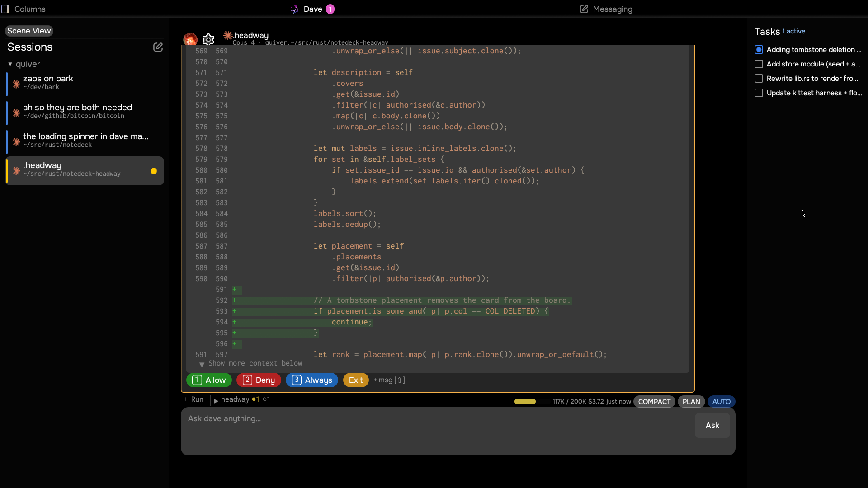
Task: Click the Dave purple logo icon
Action: pyautogui.click(x=295, y=9)
